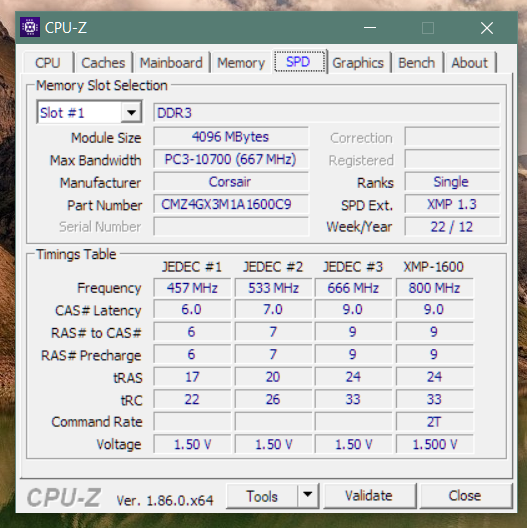Open the Graphics tab

point(358,63)
